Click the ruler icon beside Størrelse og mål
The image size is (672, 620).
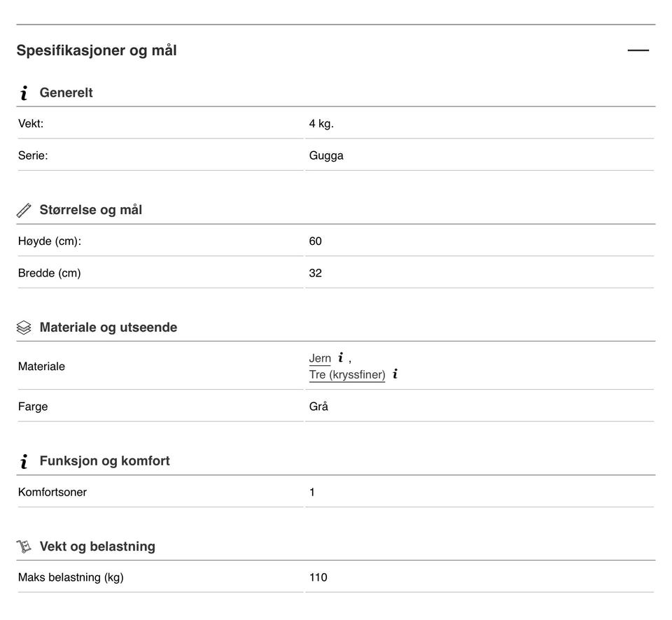24,210
